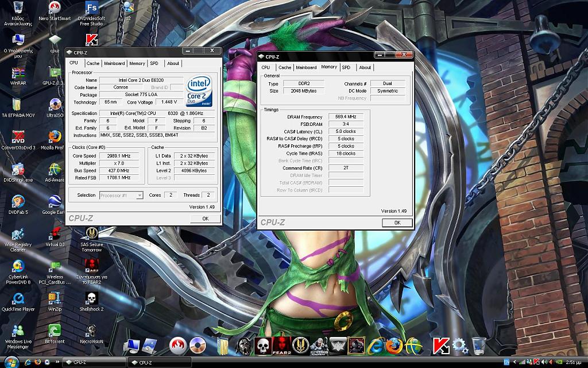588x368 pixels.
Task: Click the WinRAR desktop icon
Action: coord(18,76)
